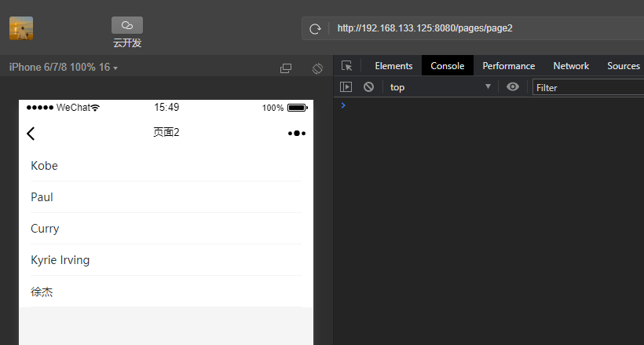Toggle the console sidebar panel
This screenshot has height=345, width=644.
click(346, 86)
